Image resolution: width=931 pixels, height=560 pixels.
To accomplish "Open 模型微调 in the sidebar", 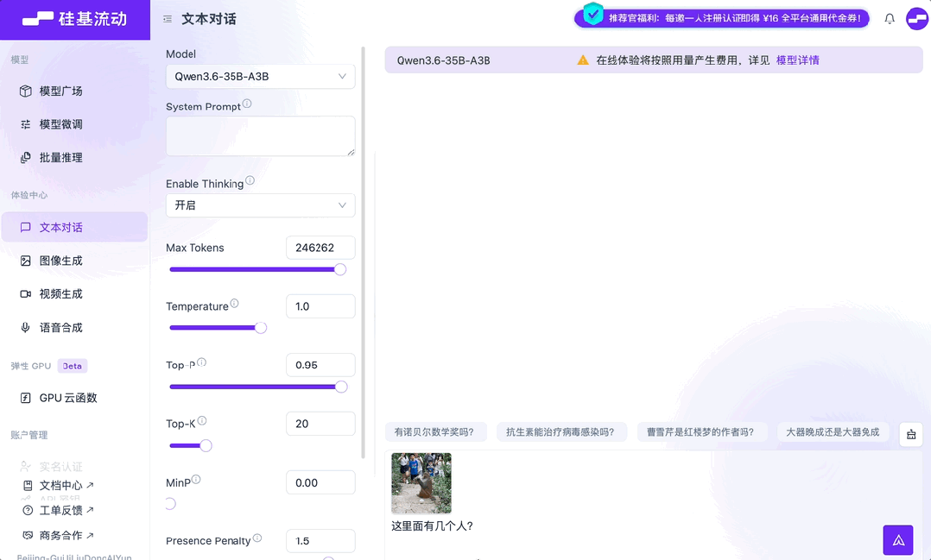I will coord(75,124).
